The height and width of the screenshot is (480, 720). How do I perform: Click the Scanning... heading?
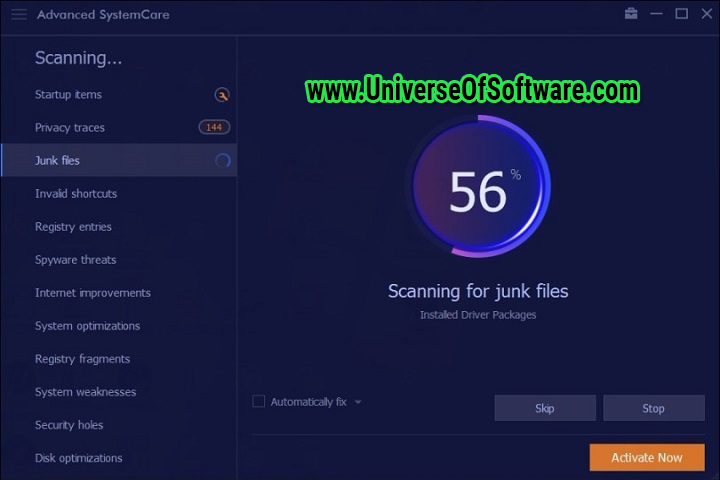click(79, 58)
